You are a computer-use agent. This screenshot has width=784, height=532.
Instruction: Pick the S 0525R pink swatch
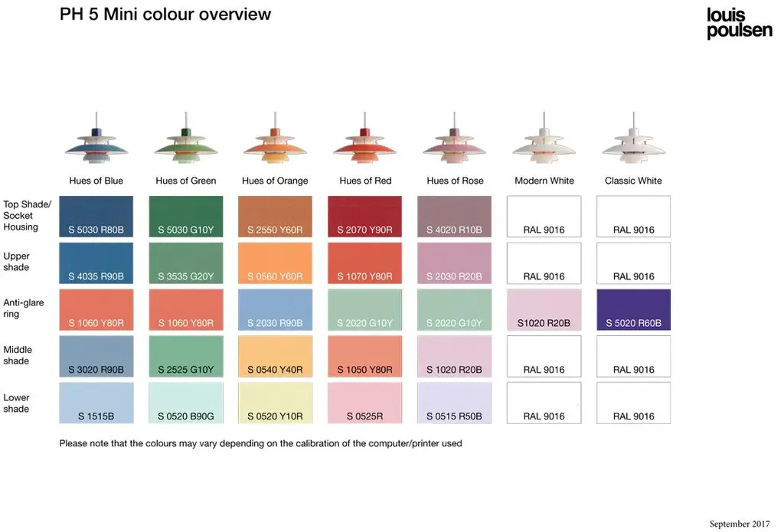[x=365, y=403]
